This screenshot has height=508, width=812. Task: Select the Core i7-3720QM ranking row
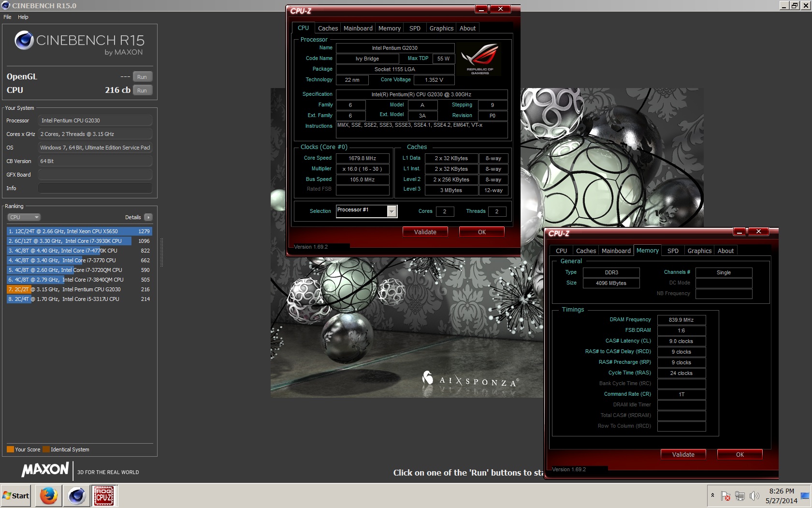click(x=79, y=270)
